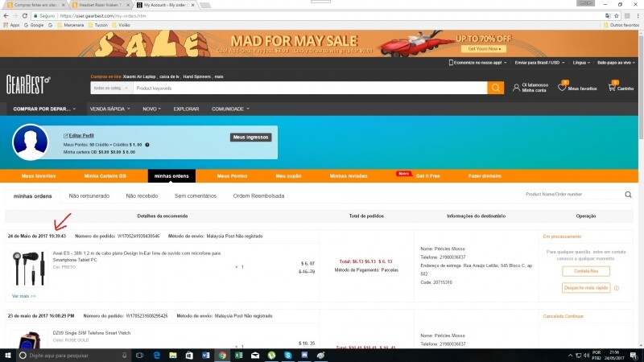Viewport: 644px width, 362px height.
Task: Open the shopping cart (Carrinho)
Action: pyautogui.click(x=613, y=85)
